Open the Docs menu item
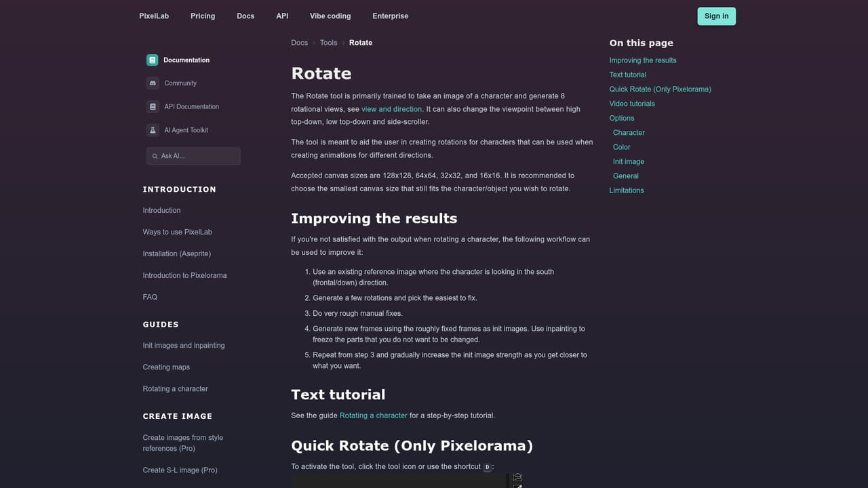 [245, 16]
